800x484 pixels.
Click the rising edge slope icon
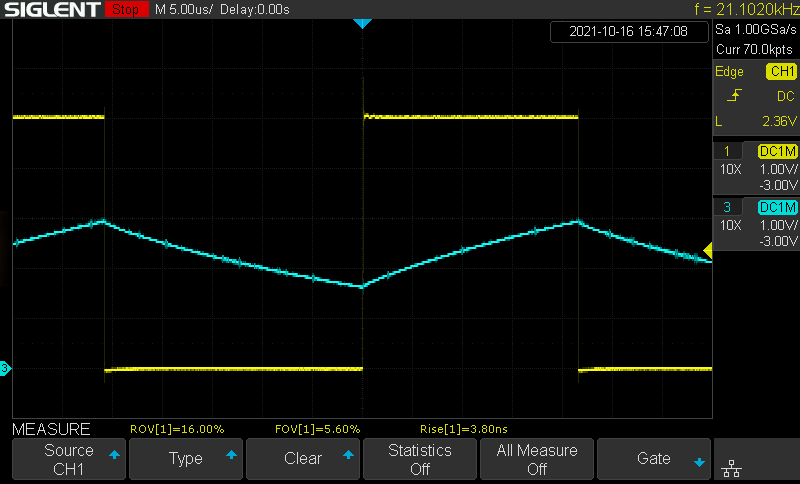[x=734, y=95]
